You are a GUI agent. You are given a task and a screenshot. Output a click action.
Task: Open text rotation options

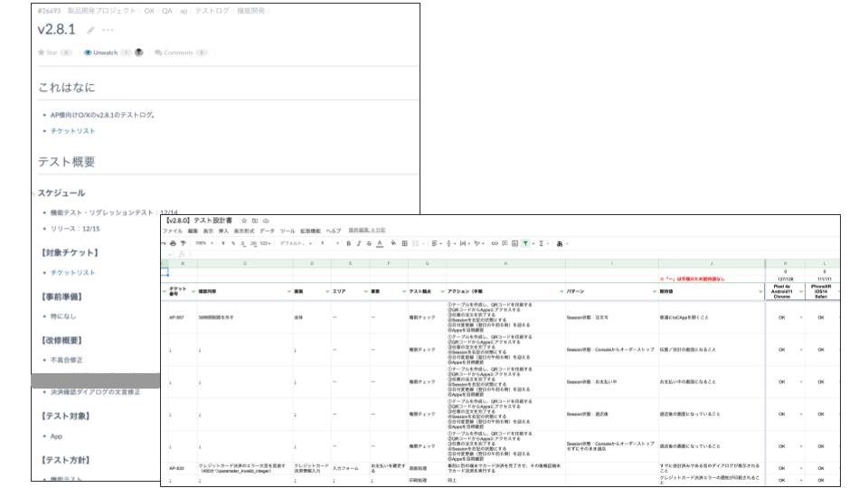pyautogui.click(x=478, y=243)
